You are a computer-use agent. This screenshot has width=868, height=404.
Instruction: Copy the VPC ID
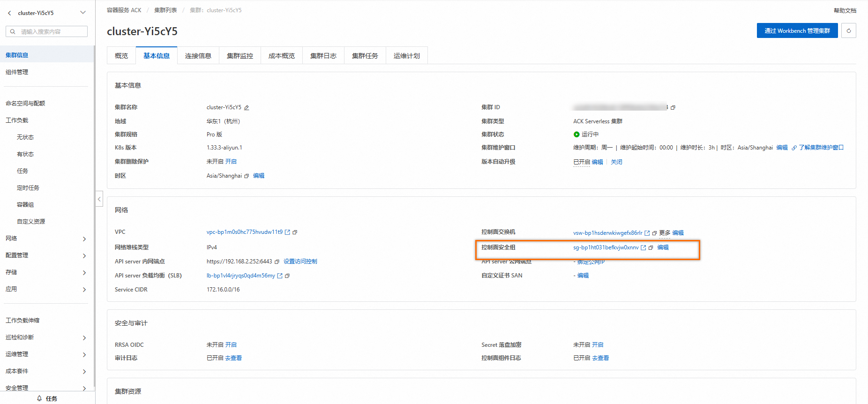tap(295, 232)
